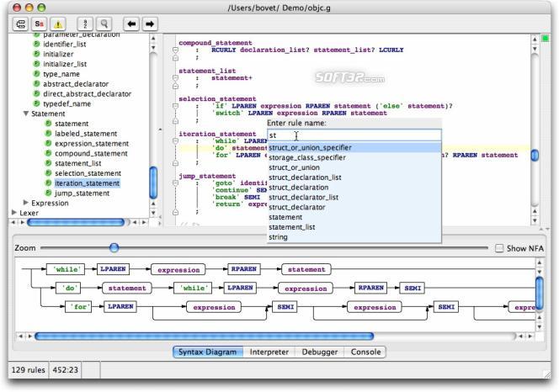Expand the Lexer group
This screenshot has height=392, width=559.
pyautogui.click(x=14, y=213)
